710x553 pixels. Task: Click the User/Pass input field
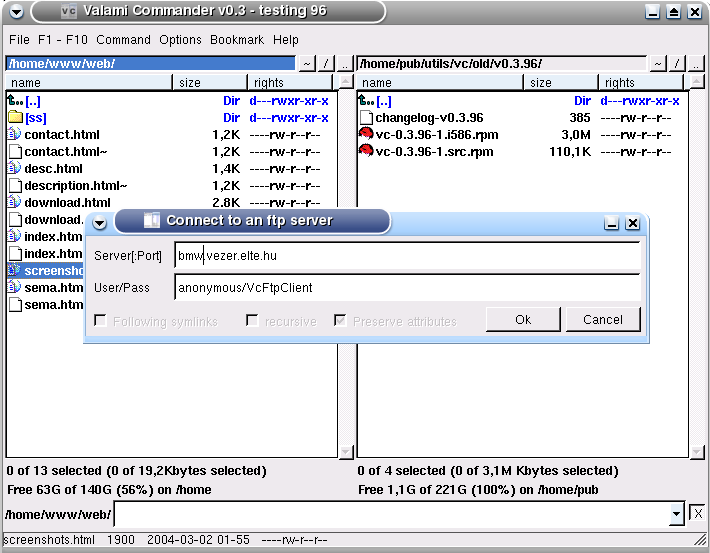tap(406, 288)
